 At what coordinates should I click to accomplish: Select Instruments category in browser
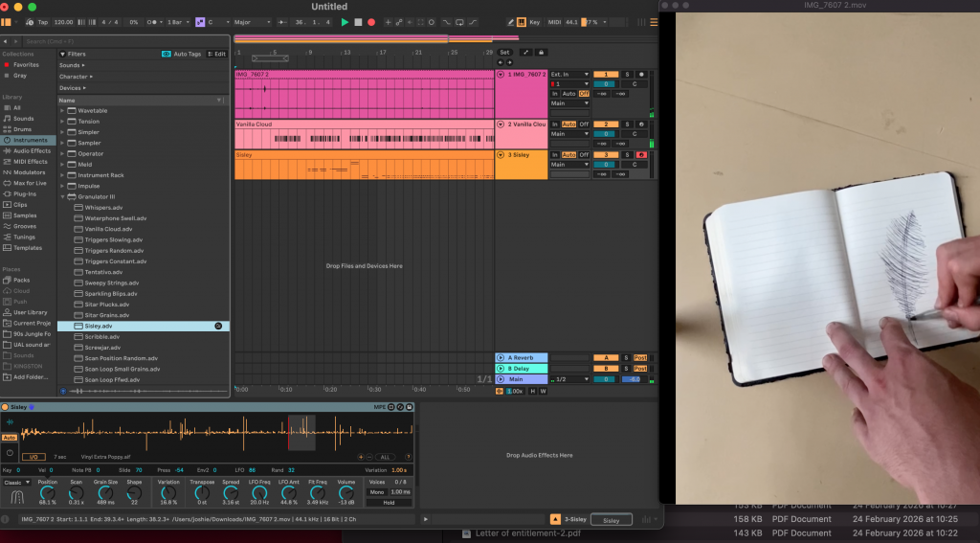click(x=30, y=140)
